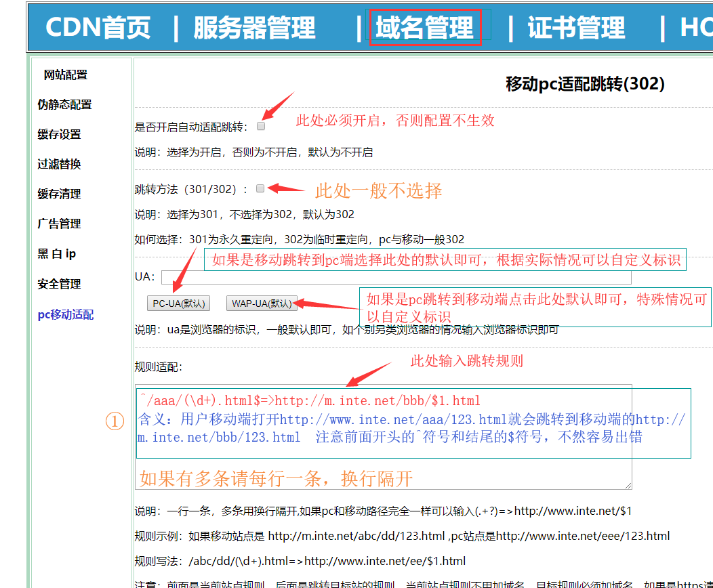Toggle the 跳转方法 (301/302) checkbox
The image size is (713, 588).
pos(260,189)
